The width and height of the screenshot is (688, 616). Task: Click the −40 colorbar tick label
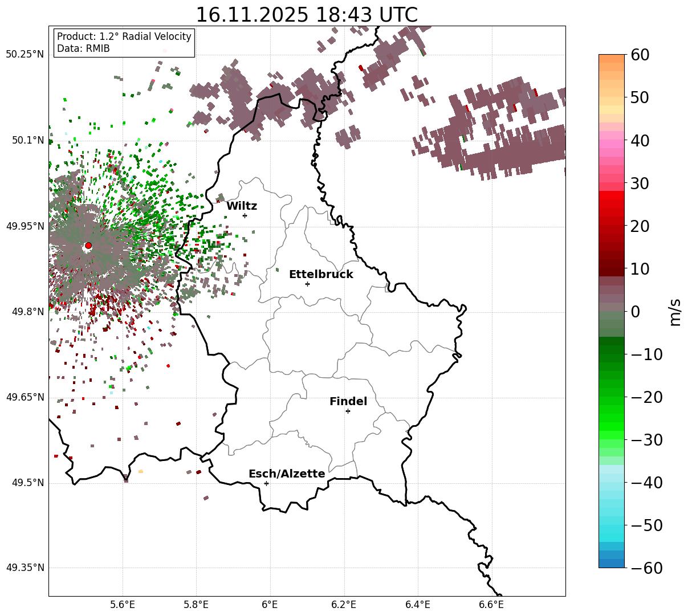tap(646, 482)
